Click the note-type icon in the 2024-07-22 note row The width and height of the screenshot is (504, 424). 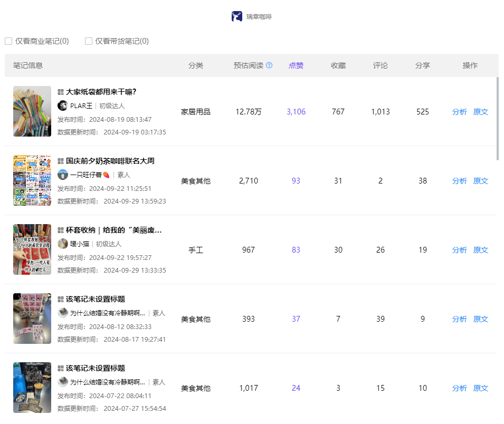61,369
